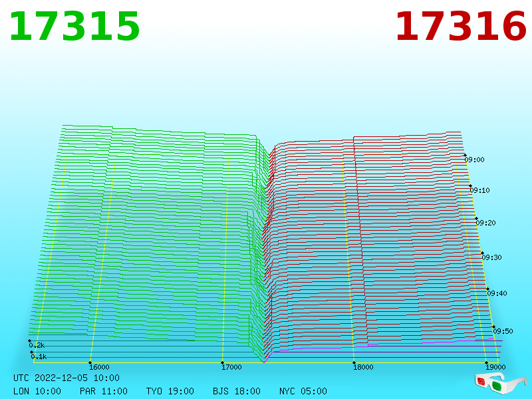The image size is (532, 399).
Task: Click the 09:40 time axis label
Action: tap(497, 293)
